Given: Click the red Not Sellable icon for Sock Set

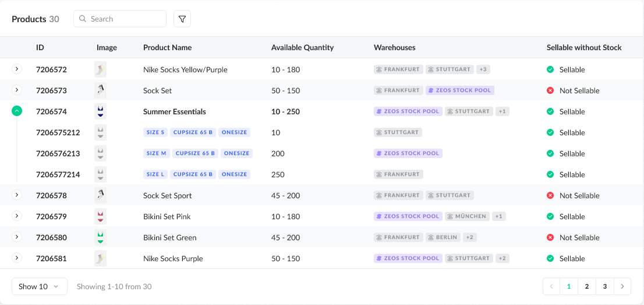Looking at the screenshot, I should 550,90.
